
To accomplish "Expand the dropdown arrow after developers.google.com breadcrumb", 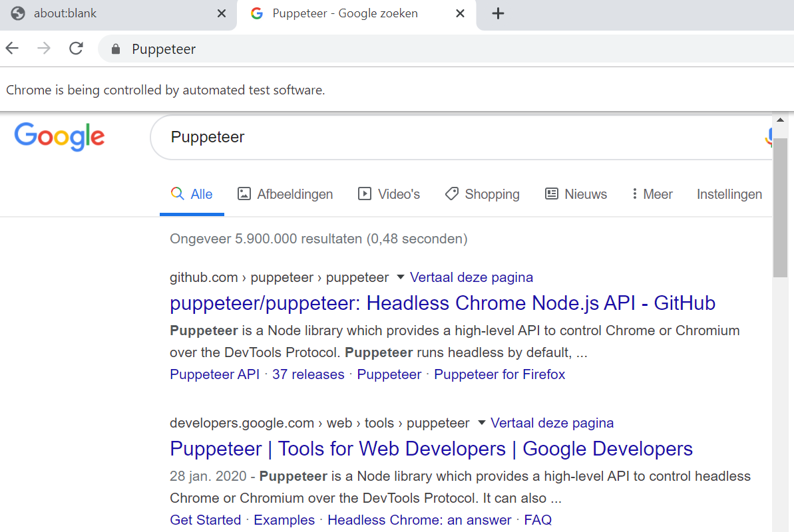I will pos(482,423).
